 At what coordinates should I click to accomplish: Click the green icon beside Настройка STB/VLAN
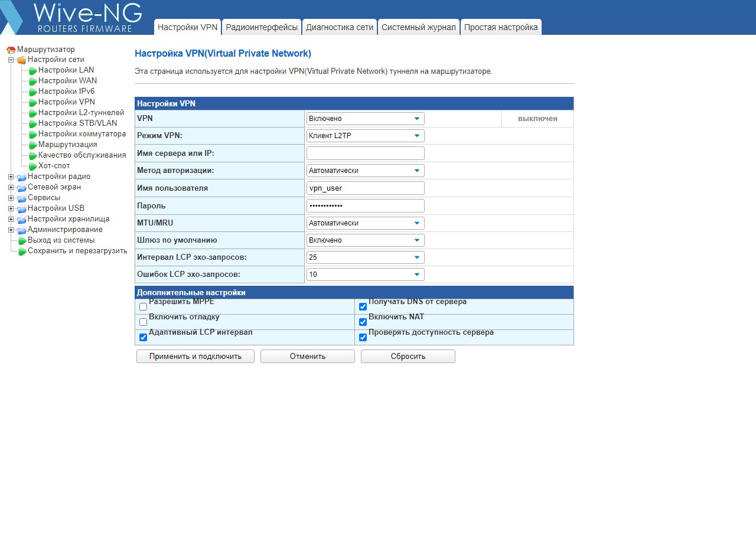[33, 124]
